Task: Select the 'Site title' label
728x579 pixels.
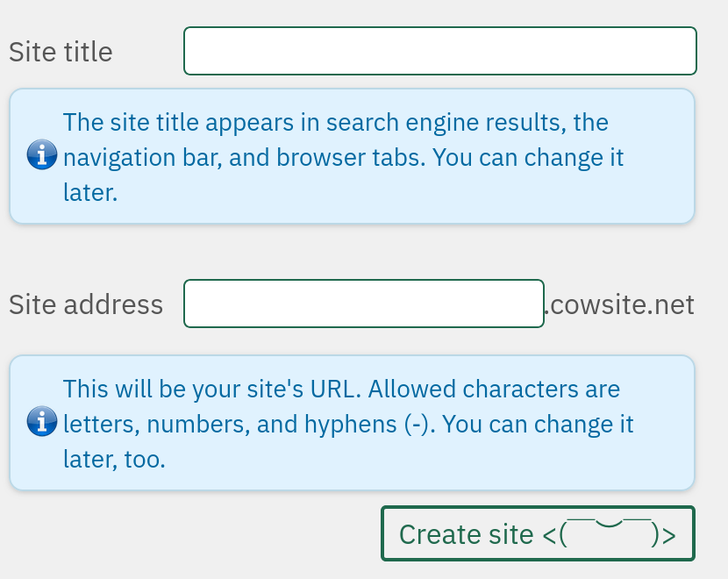Action: point(60,52)
